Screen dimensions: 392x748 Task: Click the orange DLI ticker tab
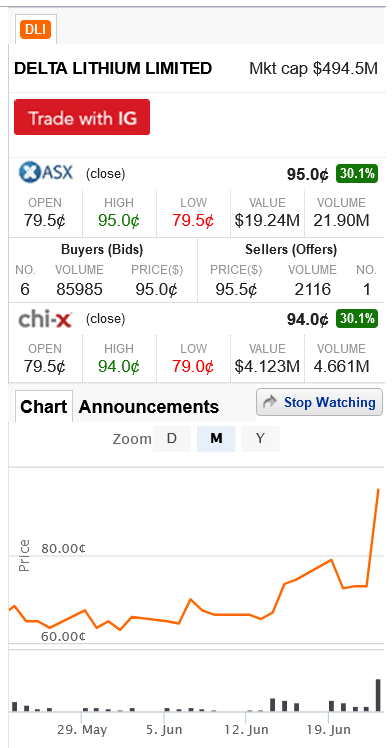[x=35, y=30]
